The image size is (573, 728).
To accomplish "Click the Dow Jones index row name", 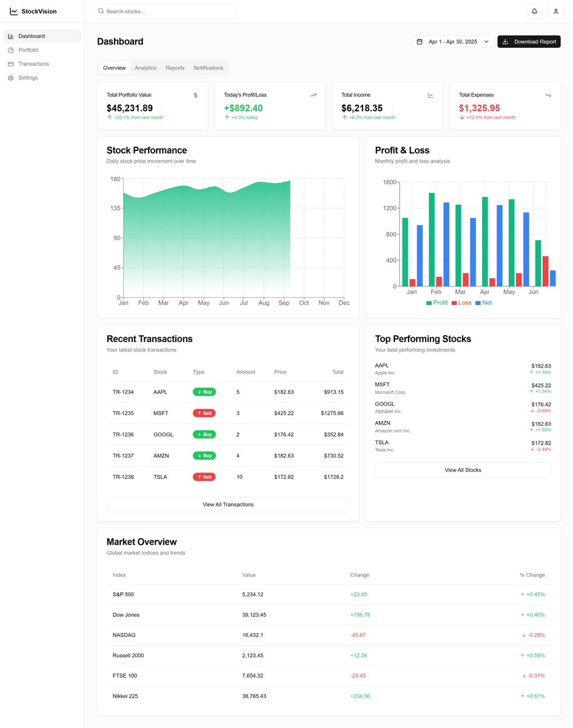I will tap(126, 615).
